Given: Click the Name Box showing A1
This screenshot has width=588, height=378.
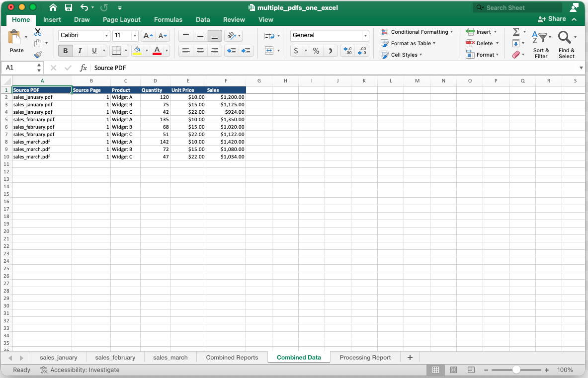Looking at the screenshot, I should coord(21,68).
